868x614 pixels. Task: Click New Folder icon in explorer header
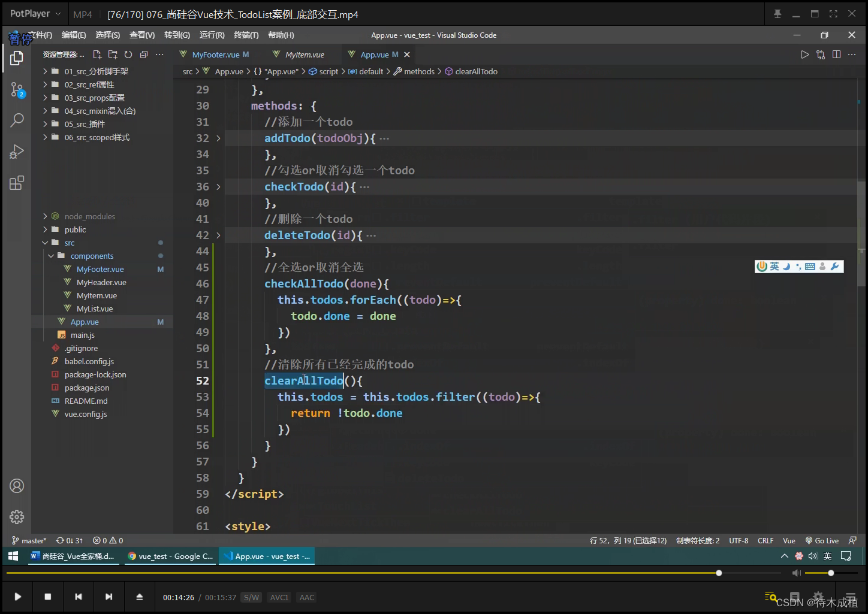(113, 55)
